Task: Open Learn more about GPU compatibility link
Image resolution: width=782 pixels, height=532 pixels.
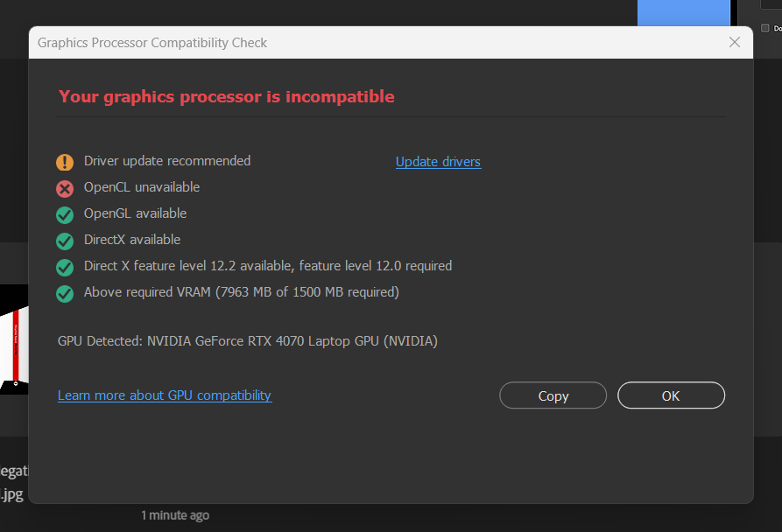Action: coord(165,395)
